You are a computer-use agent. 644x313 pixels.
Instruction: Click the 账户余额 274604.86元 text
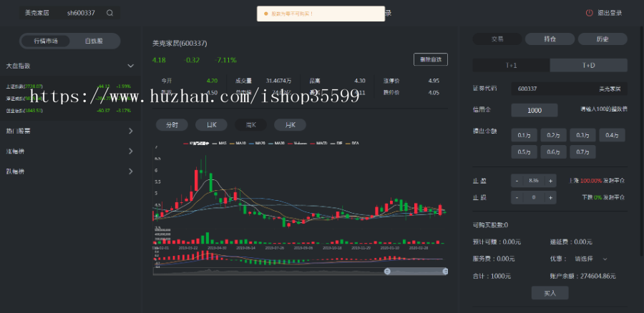pyautogui.click(x=582, y=276)
